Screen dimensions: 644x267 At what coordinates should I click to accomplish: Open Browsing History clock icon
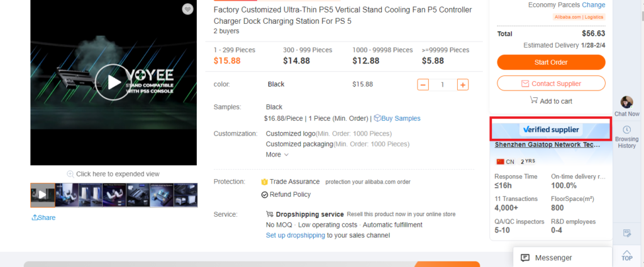pyautogui.click(x=626, y=129)
